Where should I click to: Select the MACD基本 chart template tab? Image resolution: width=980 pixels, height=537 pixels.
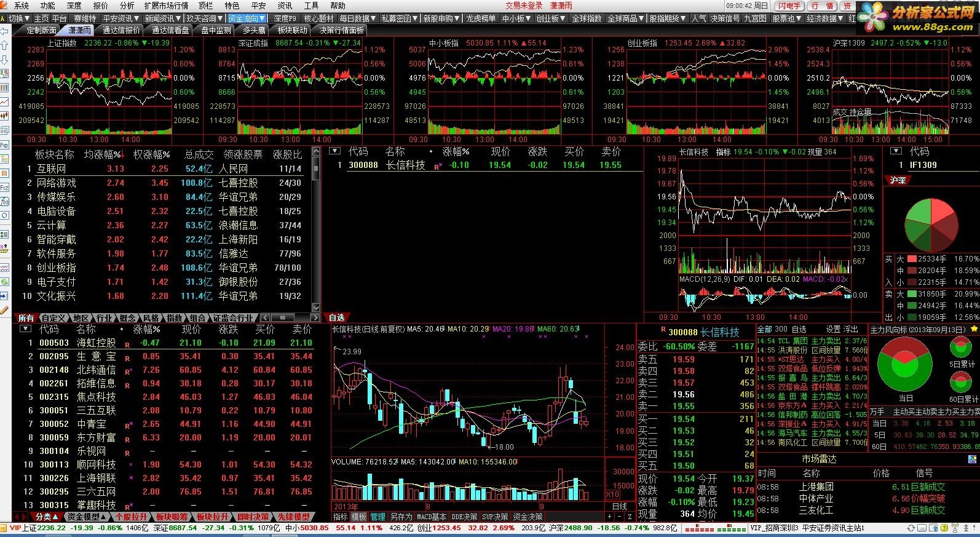(432, 517)
